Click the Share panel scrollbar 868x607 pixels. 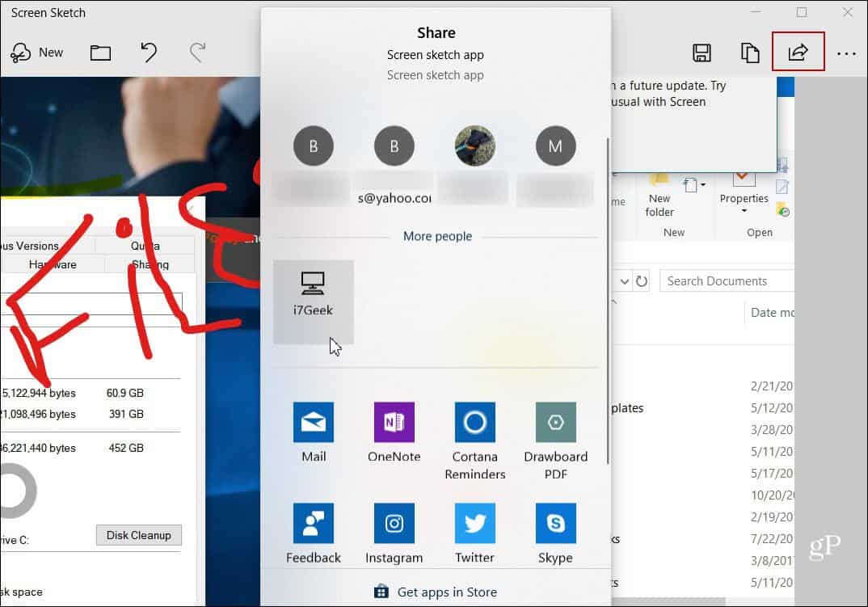tap(608, 301)
